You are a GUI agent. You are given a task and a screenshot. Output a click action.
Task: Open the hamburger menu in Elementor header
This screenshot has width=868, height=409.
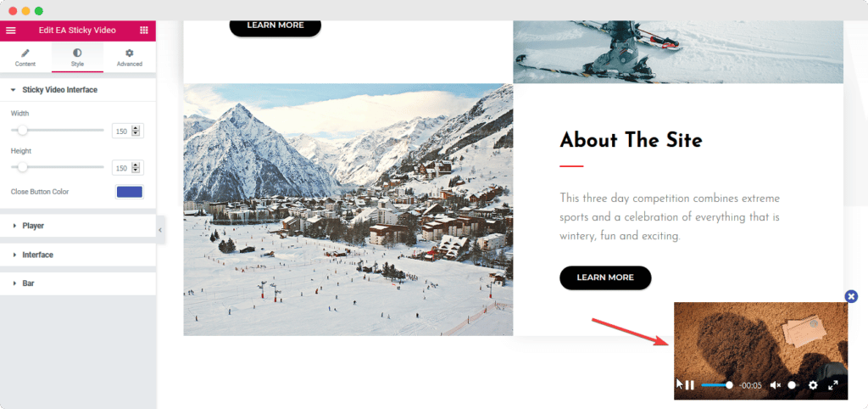[x=10, y=31]
